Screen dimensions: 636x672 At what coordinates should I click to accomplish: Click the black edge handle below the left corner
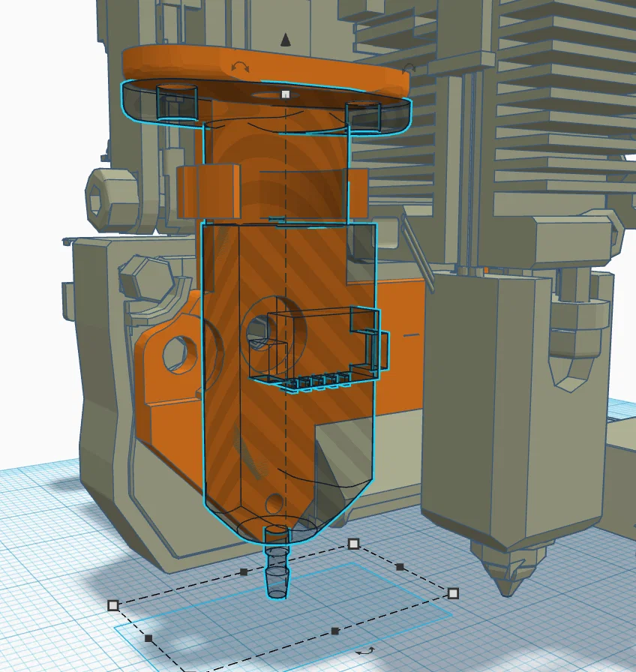tap(148, 638)
